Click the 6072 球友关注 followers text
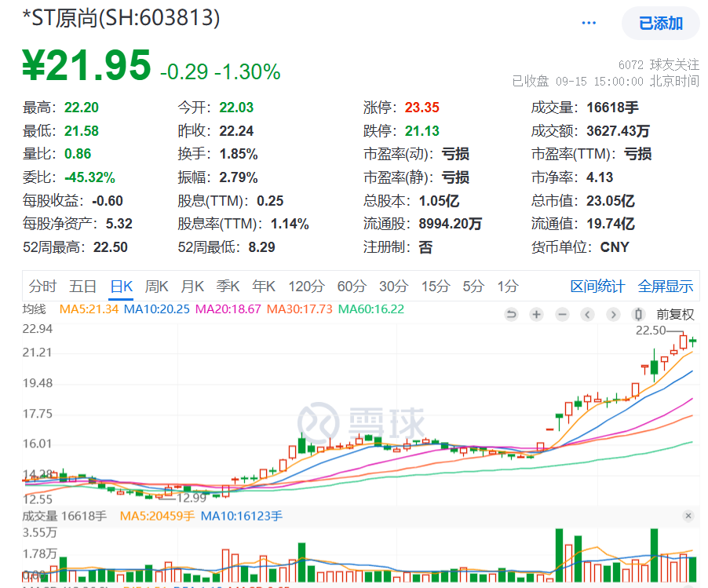Image resolution: width=708 pixels, height=588 pixels. pos(659,65)
